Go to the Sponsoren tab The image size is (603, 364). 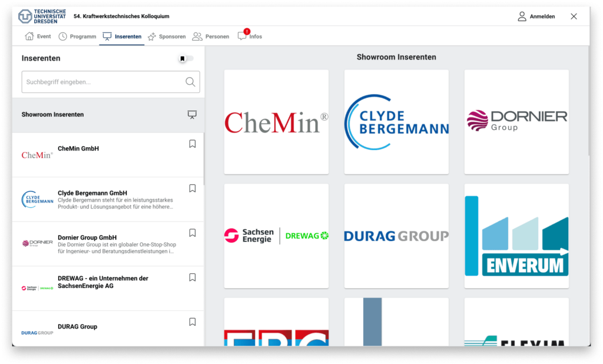[167, 37]
